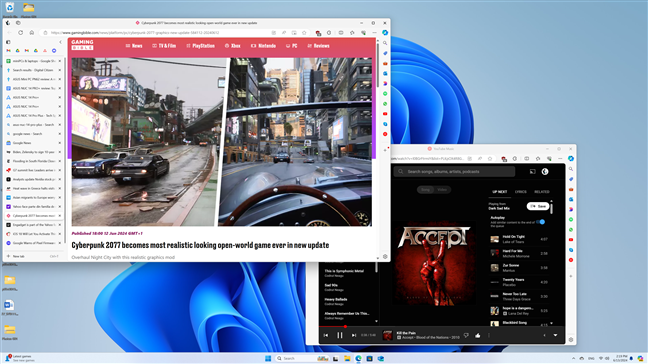Image resolution: width=648 pixels, height=364 pixels.
Task: Open Settings and more menu in Cyberpunk Edge window
Action: [374, 33]
